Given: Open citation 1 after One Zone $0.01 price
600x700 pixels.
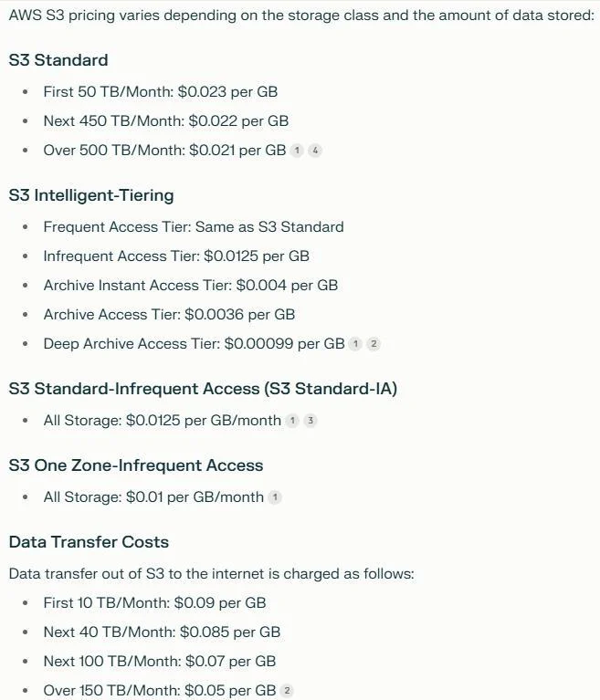Looking at the screenshot, I should pos(275,496).
